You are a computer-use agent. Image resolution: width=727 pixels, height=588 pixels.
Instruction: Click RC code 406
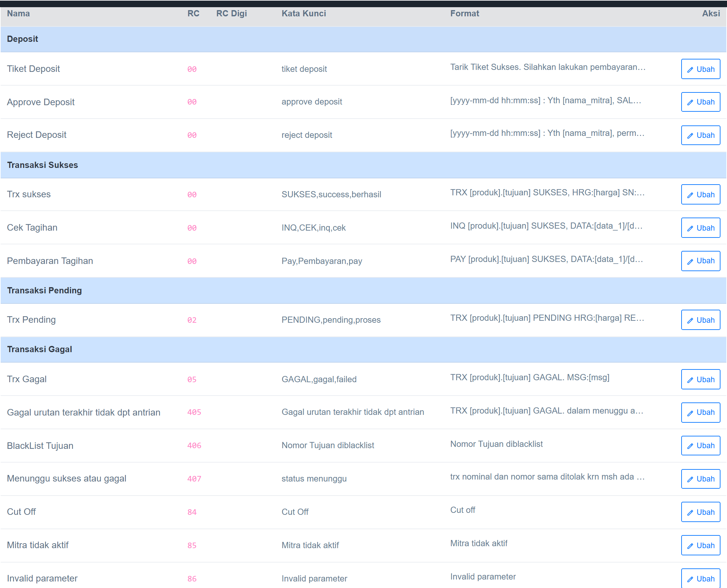pyautogui.click(x=194, y=445)
